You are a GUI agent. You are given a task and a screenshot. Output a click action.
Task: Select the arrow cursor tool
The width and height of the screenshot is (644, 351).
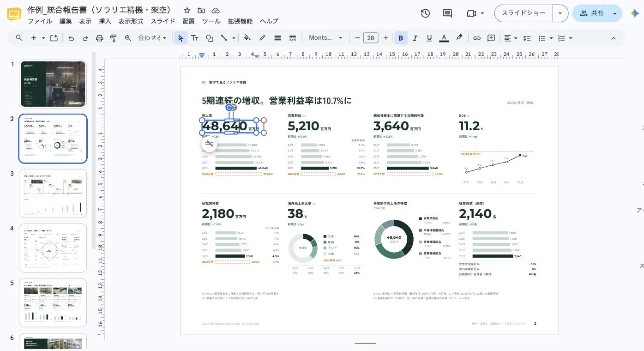181,38
